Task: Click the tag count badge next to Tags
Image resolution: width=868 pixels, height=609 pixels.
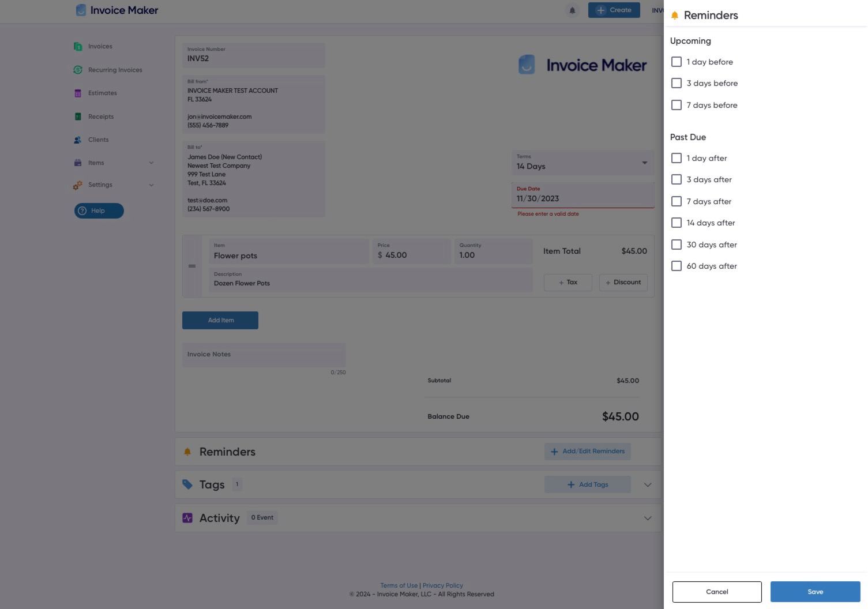Action: point(237,484)
